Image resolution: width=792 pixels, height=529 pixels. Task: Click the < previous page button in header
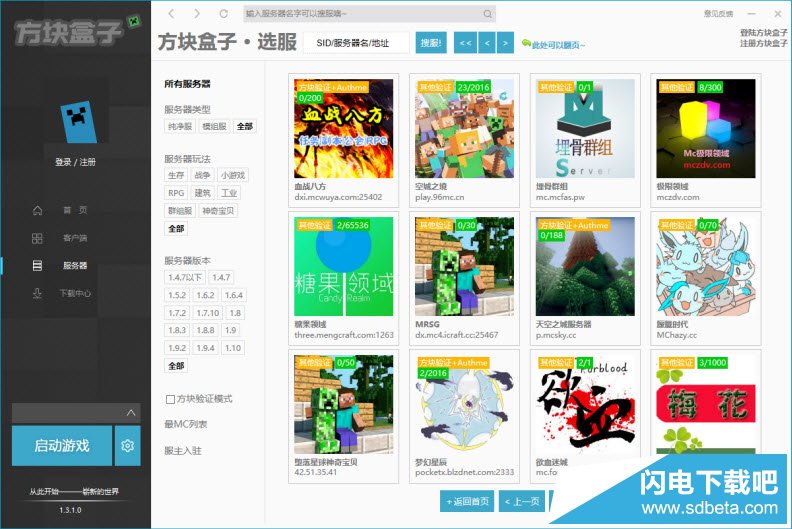(x=487, y=43)
